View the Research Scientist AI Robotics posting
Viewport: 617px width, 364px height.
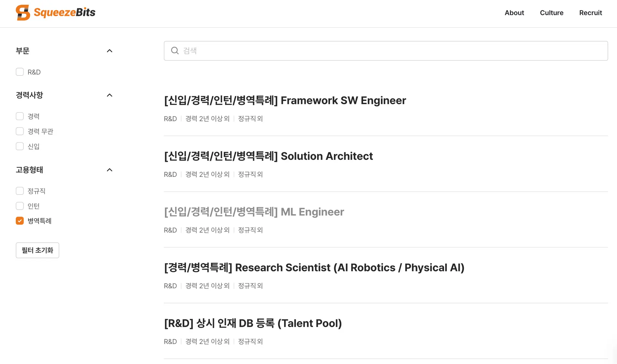click(314, 268)
